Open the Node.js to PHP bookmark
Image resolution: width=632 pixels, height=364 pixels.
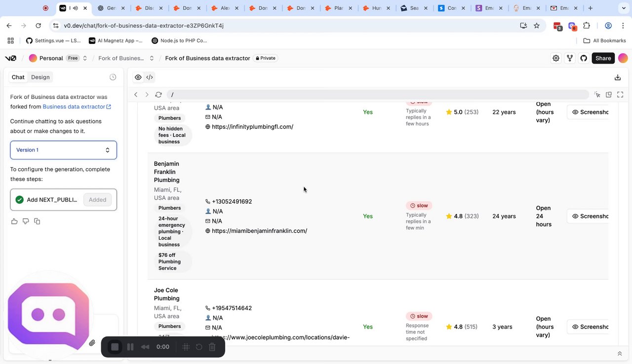180,40
